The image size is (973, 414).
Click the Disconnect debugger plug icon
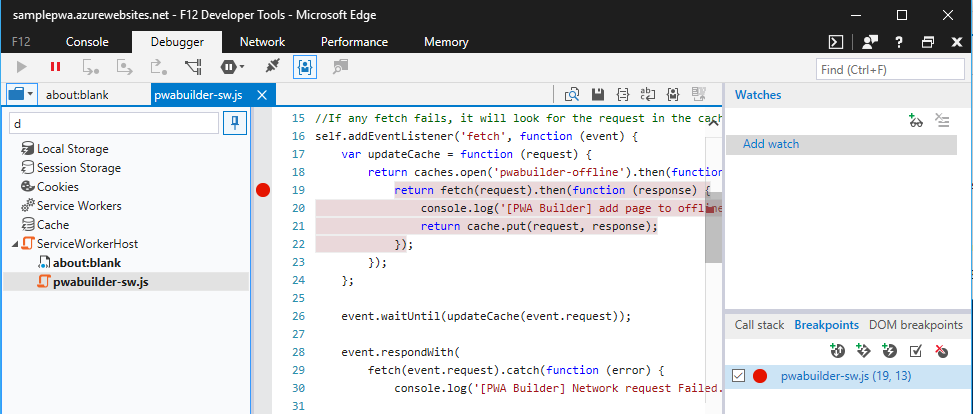[272, 66]
